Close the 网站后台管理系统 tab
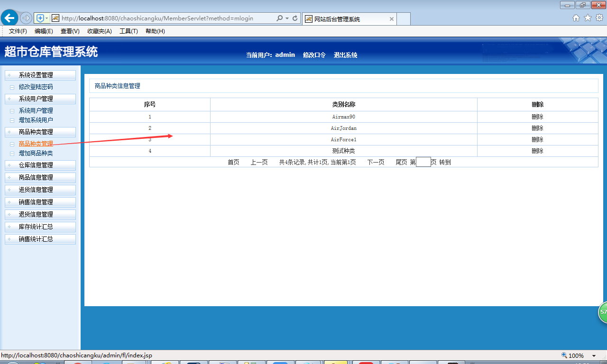 click(391, 19)
